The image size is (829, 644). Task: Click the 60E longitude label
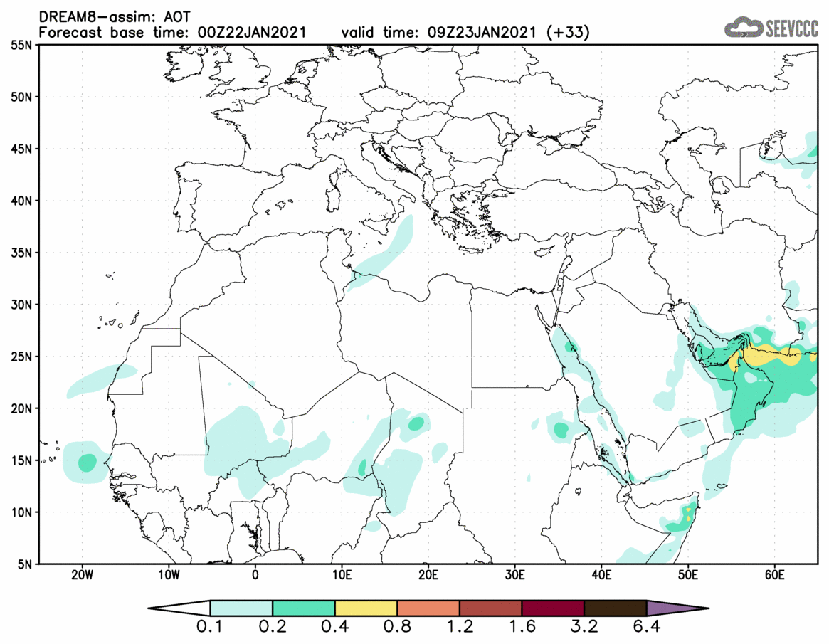[775, 575]
